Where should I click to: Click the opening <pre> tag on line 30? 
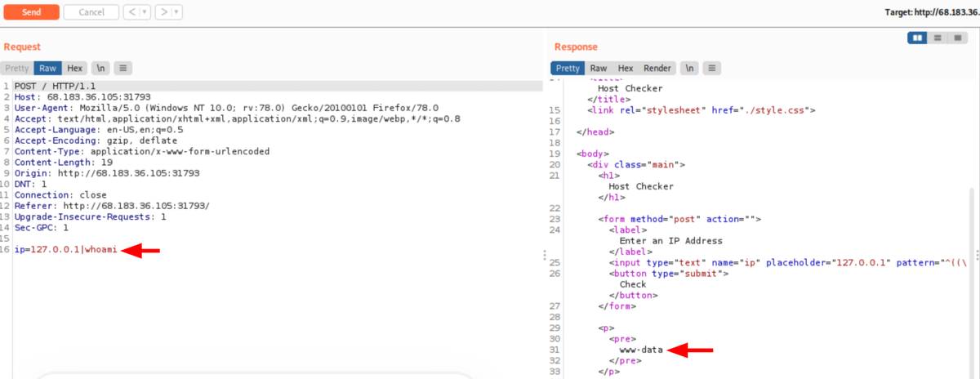click(621, 339)
